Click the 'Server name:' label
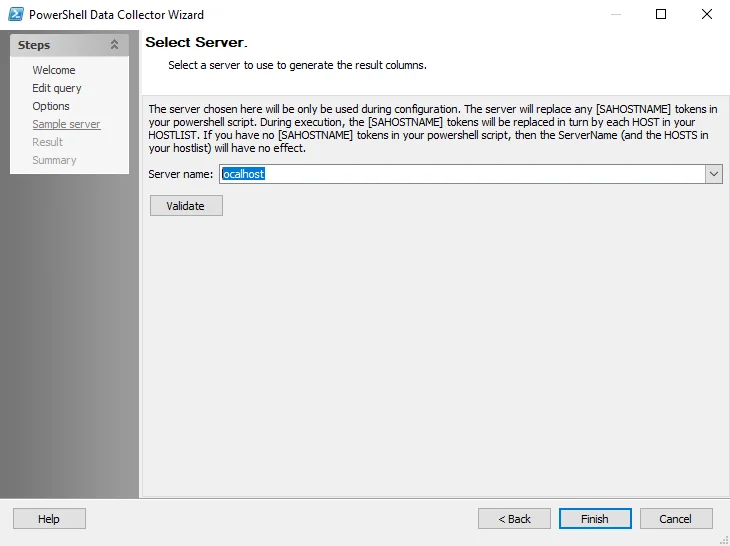Screen dimensions: 730x546 [181, 174]
